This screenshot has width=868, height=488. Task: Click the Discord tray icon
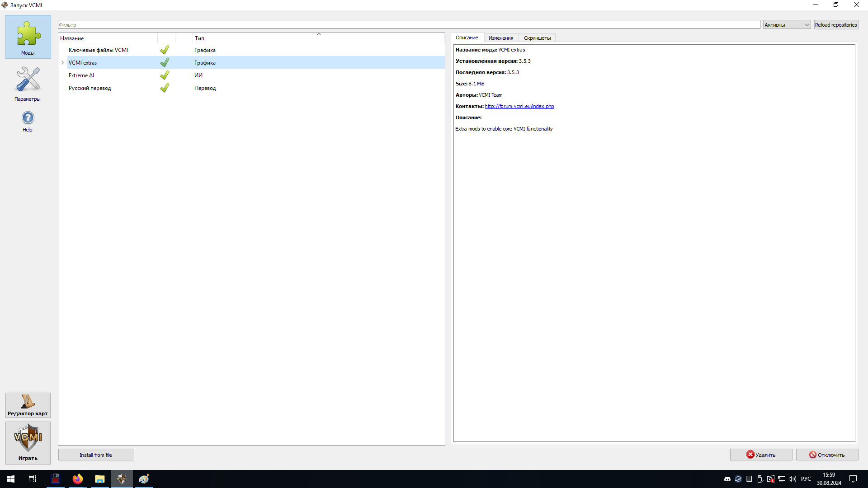tap(727, 479)
